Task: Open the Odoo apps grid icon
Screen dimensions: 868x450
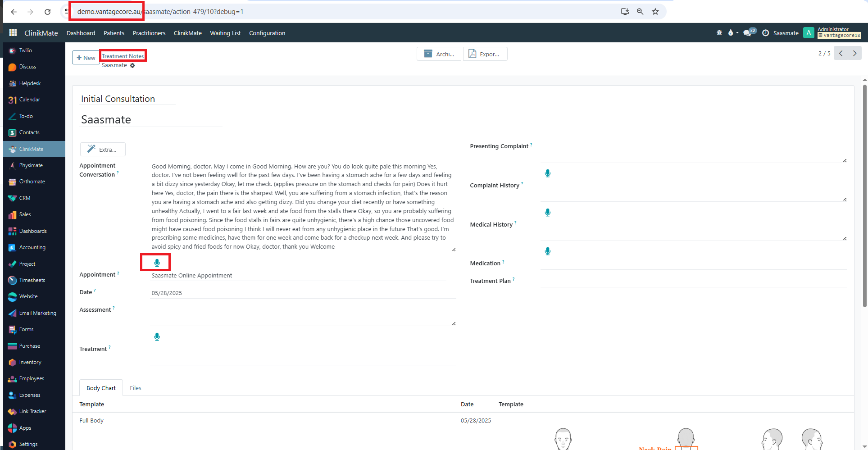Action: pos(12,32)
